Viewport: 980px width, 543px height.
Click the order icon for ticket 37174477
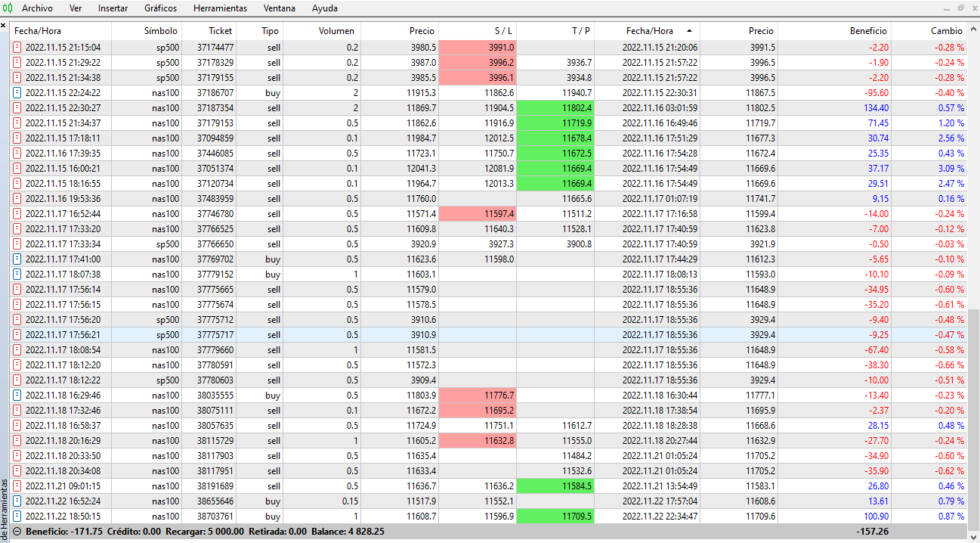point(17,48)
